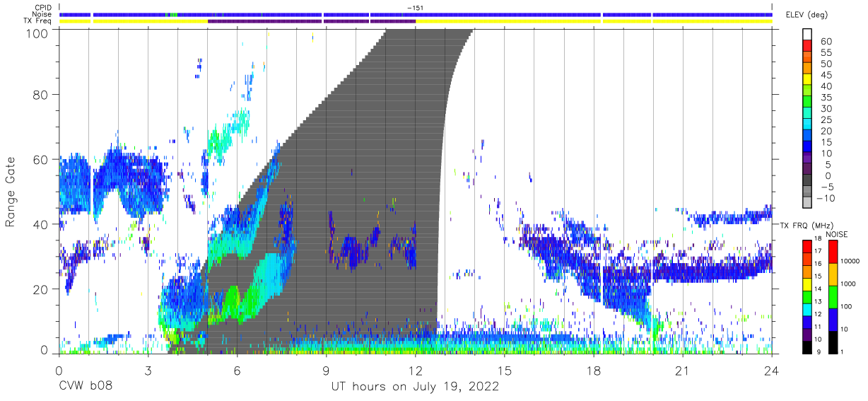Viewport: 868px width, 401px height.
Task: Click the 'CPID' row label
Action: click(x=43, y=8)
